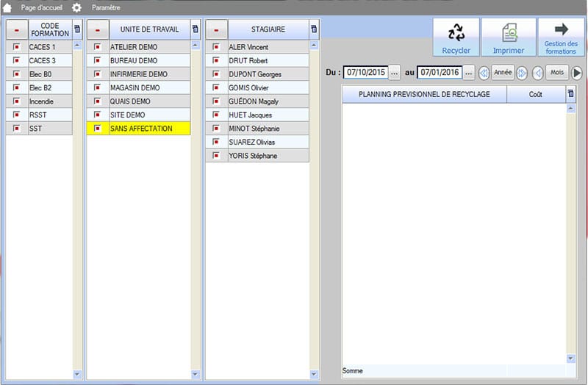Toggle CACES 3 checkbox
588x385 pixels.
pos(16,60)
